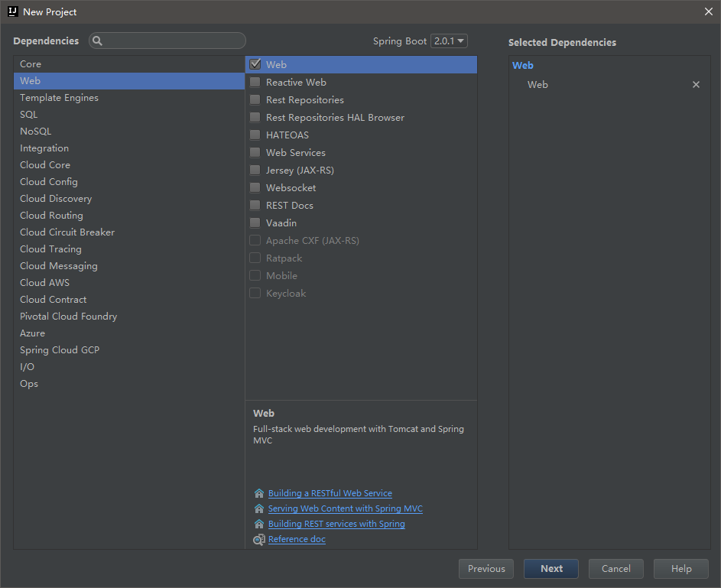Click the home icon beside Serving Web Content

pos(259,509)
